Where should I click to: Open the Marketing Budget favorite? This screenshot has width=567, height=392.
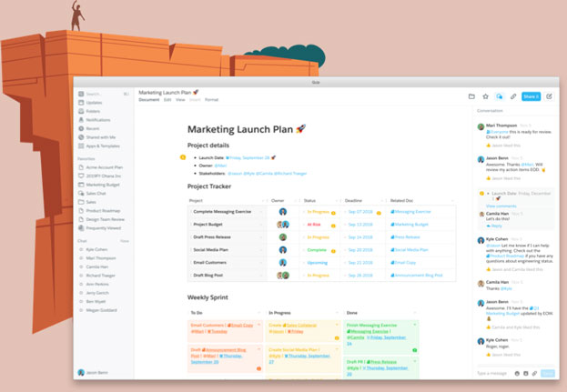click(104, 184)
